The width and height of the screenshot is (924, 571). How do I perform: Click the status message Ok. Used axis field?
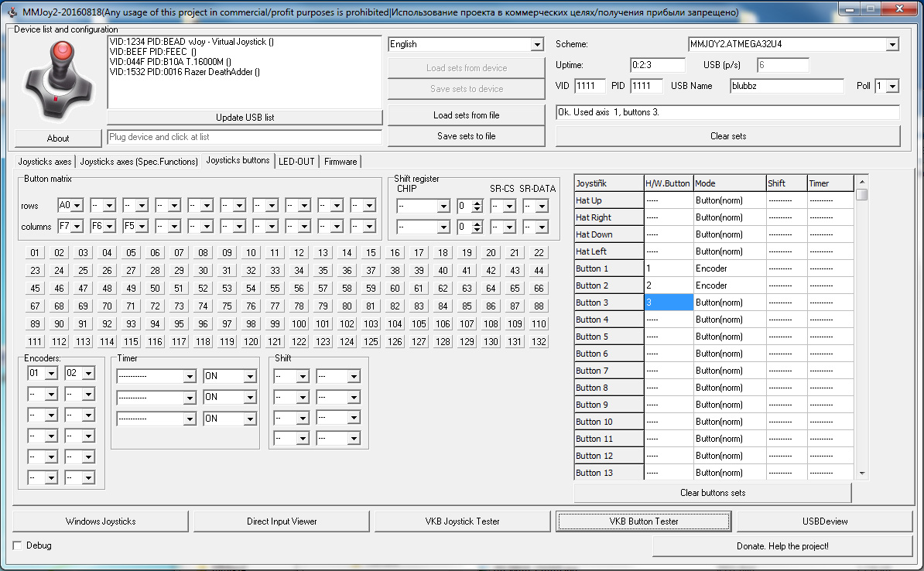coord(727,112)
